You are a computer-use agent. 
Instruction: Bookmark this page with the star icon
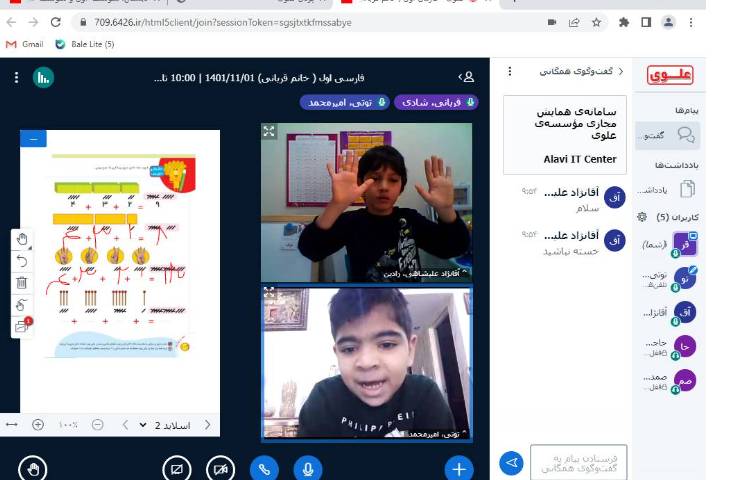coord(596,22)
